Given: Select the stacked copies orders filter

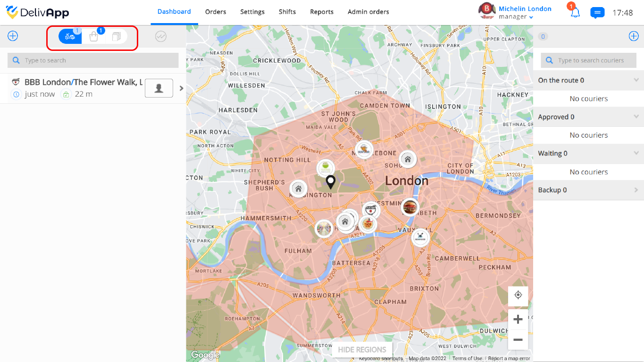Looking at the screenshot, I should (116, 36).
